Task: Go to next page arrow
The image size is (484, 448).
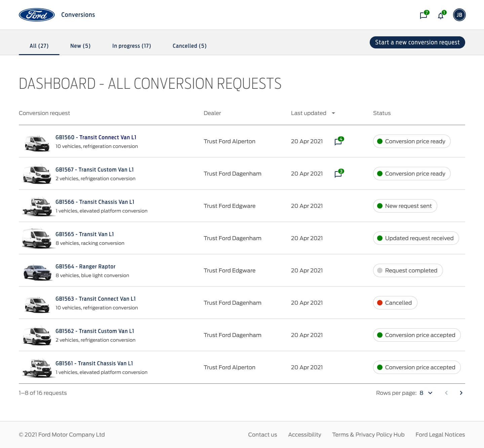Action: (x=461, y=393)
